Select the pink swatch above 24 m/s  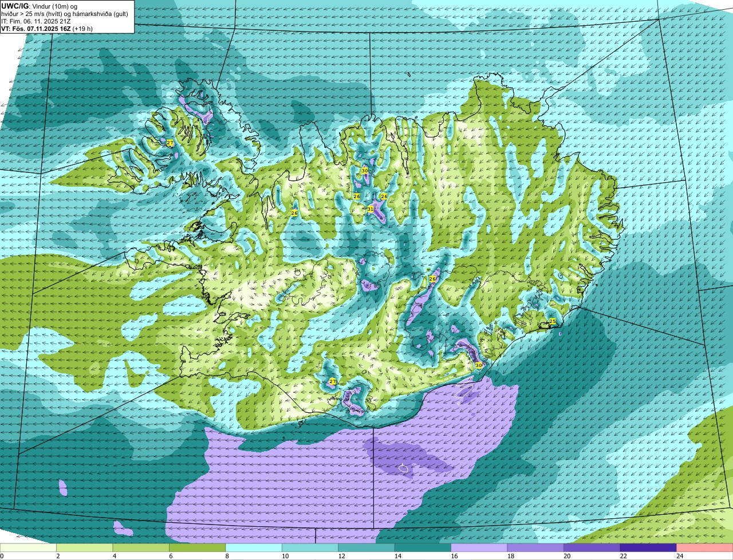(705, 548)
